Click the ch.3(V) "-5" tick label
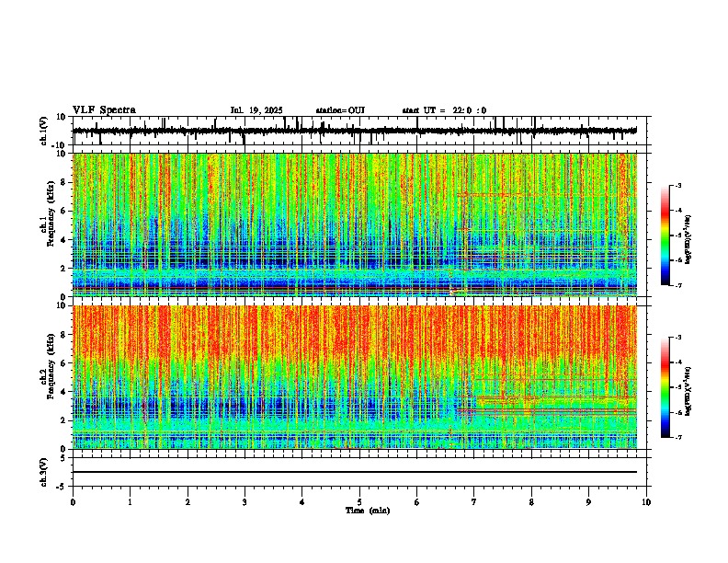Screen dimensions: 728x563 point(62,487)
